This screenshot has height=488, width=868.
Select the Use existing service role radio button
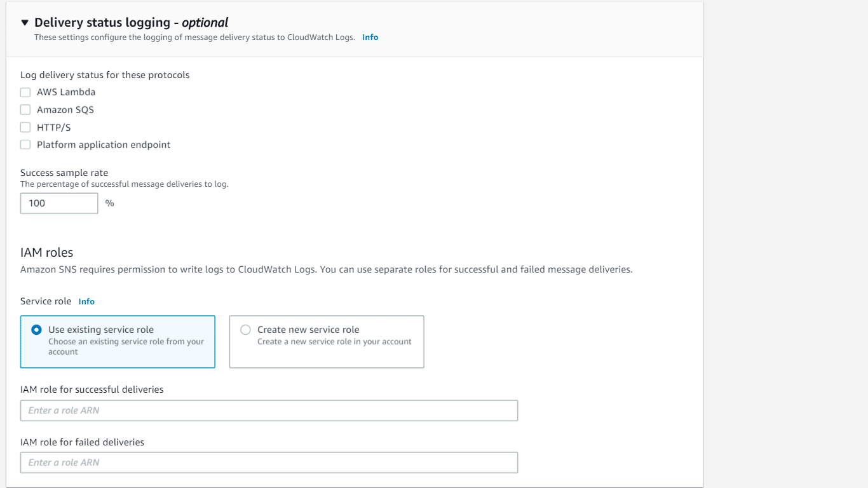pyautogui.click(x=36, y=329)
